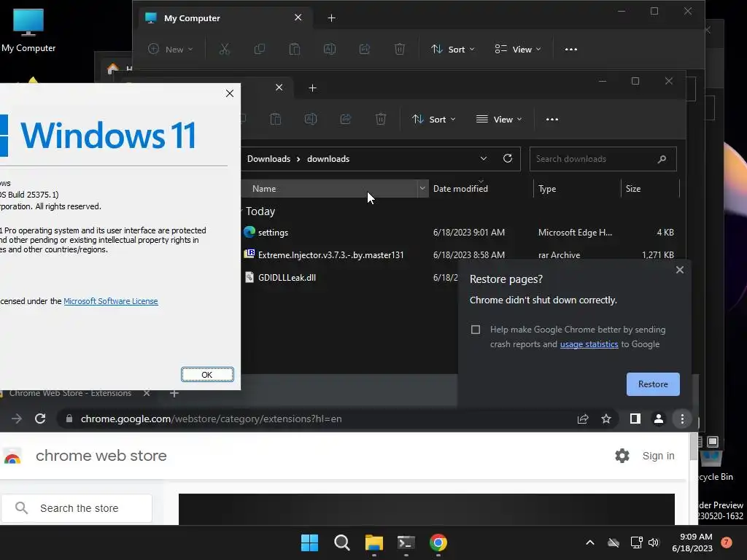
Task: Click Delete trash icon in My Computer toolbar
Action: point(400,49)
